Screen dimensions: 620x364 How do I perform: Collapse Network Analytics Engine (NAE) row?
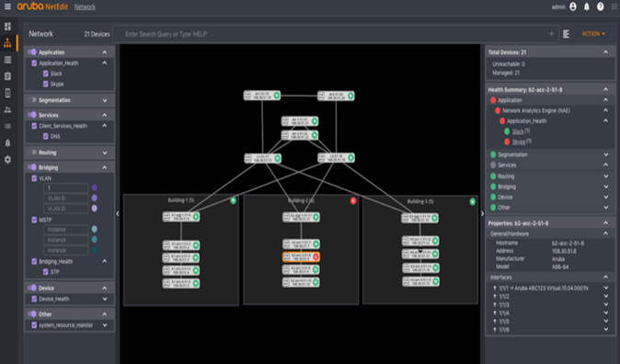click(x=606, y=110)
